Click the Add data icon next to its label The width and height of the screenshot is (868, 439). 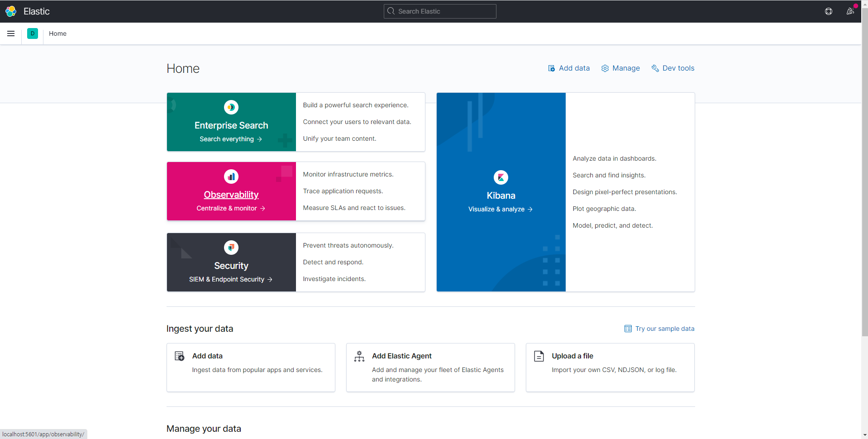(551, 68)
